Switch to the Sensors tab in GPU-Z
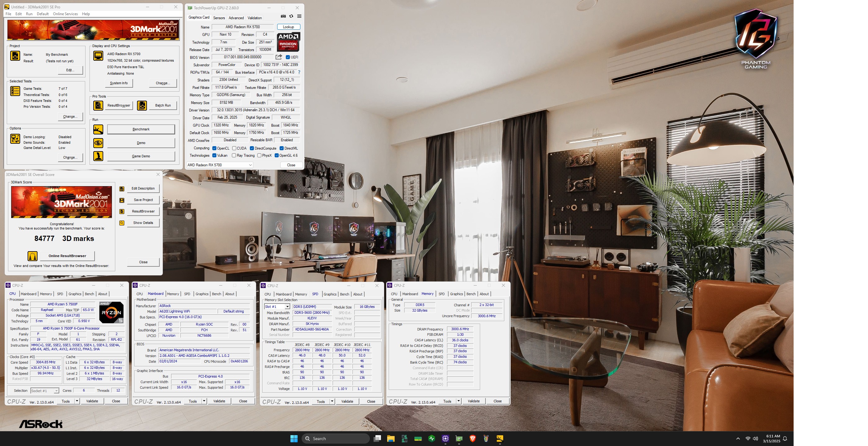 click(x=219, y=18)
